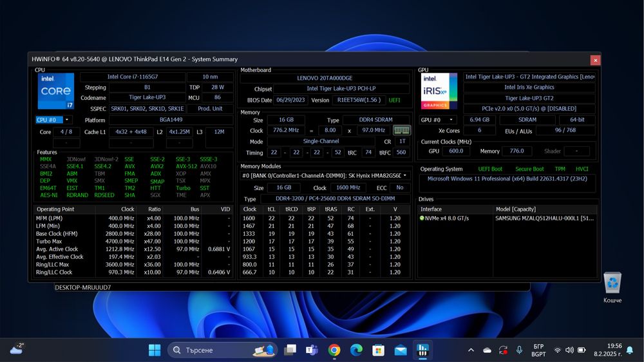Launch Microsoft Edge from the taskbar
This screenshot has height=362, width=644.
356,350
